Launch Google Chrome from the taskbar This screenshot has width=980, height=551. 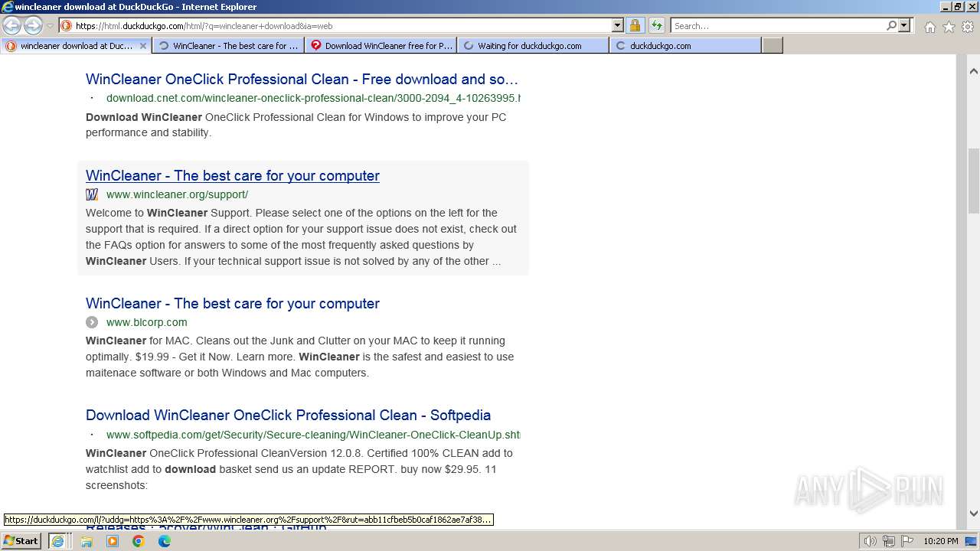point(139,541)
